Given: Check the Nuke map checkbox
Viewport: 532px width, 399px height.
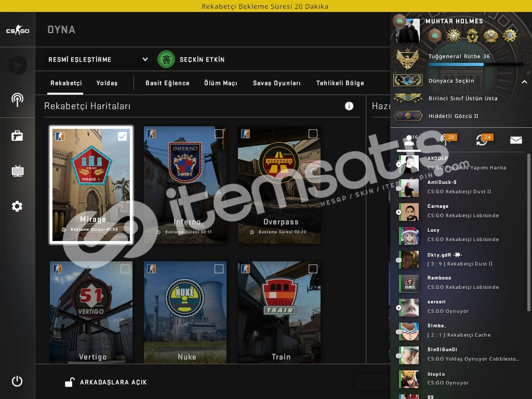Looking at the screenshot, I should 219,269.
